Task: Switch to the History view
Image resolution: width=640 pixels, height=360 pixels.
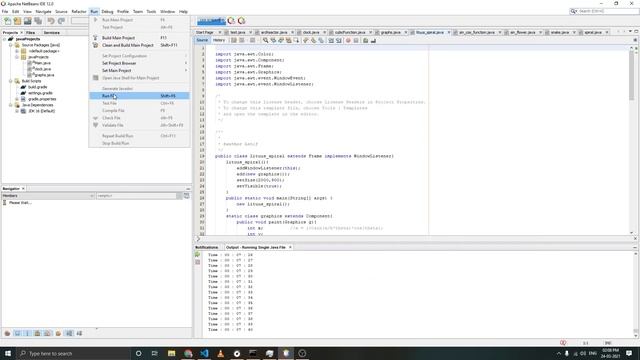Action: click(x=219, y=40)
